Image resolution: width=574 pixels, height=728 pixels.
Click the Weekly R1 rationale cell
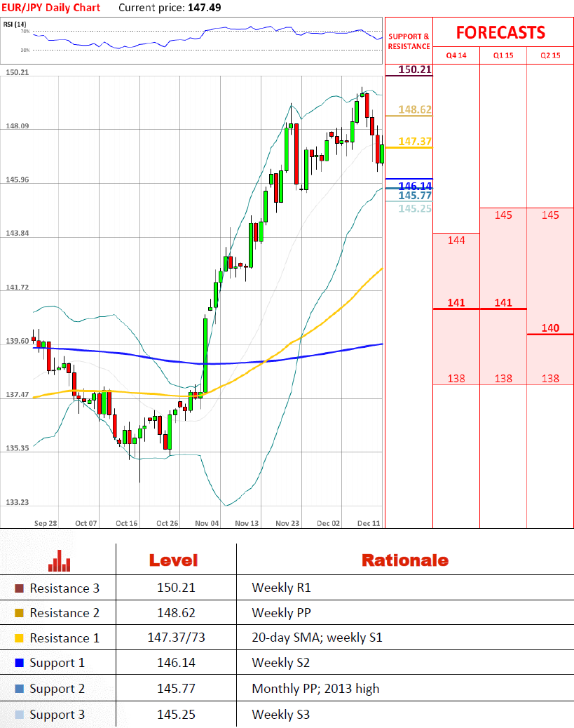coord(281,588)
